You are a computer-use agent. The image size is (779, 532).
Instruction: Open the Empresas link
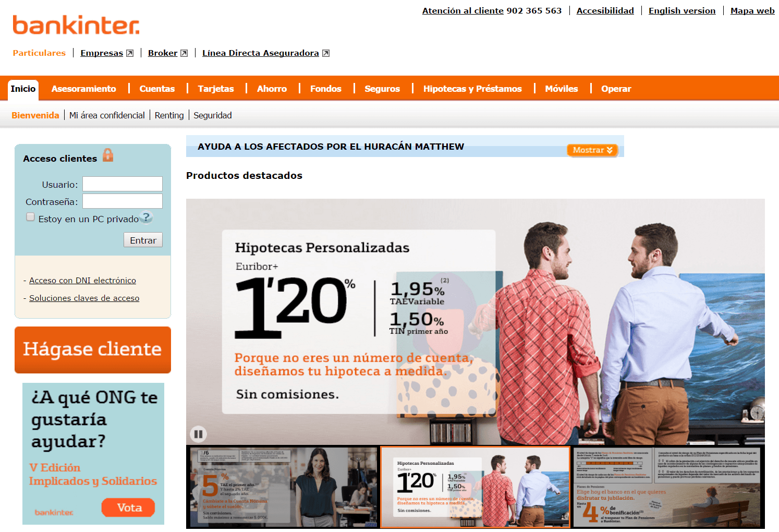pyautogui.click(x=102, y=53)
